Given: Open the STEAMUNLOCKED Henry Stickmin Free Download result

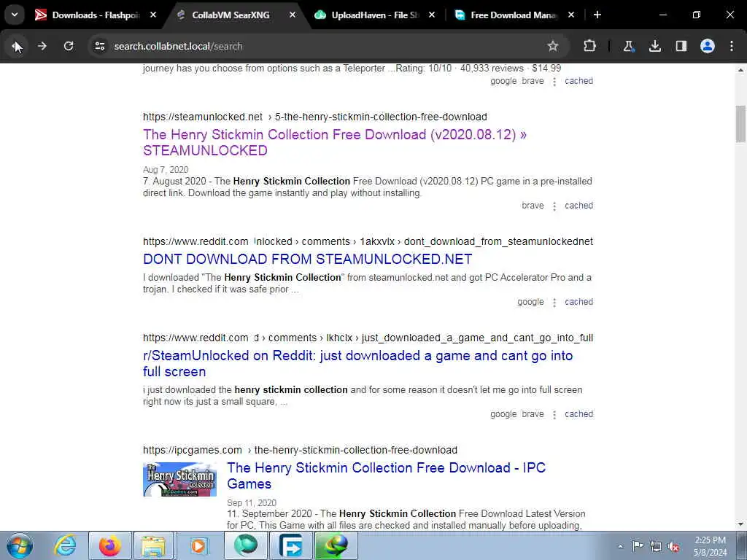Looking at the screenshot, I should pos(334,142).
